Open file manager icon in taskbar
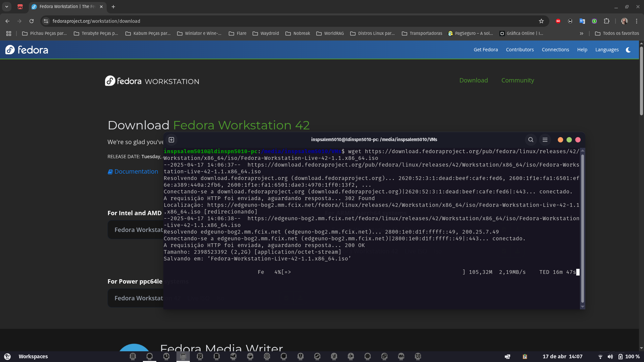 [x=133, y=356]
